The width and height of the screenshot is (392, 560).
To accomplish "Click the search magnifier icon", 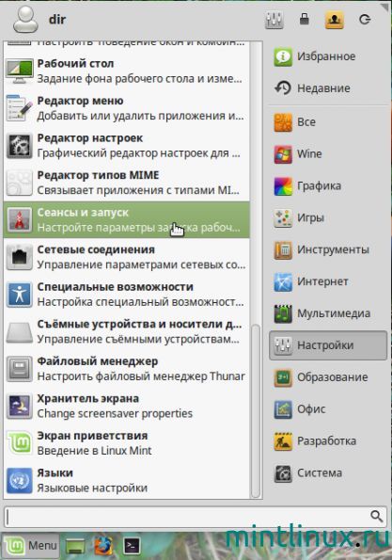I will [x=376, y=516].
